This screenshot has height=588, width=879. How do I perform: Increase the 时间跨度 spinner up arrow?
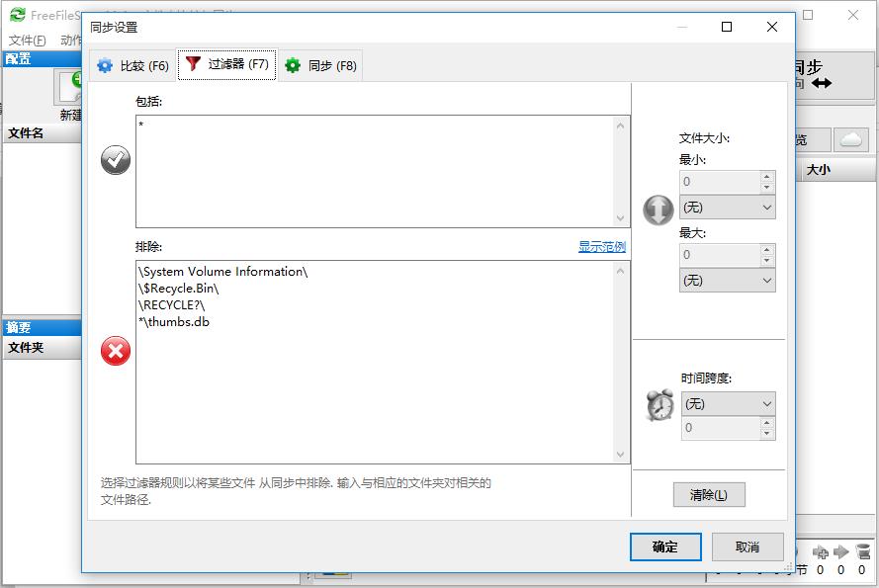(x=767, y=423)
